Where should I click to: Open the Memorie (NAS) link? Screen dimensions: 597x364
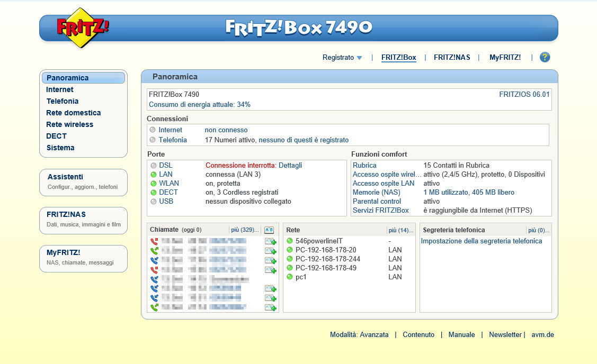click(x=377, y=193)
